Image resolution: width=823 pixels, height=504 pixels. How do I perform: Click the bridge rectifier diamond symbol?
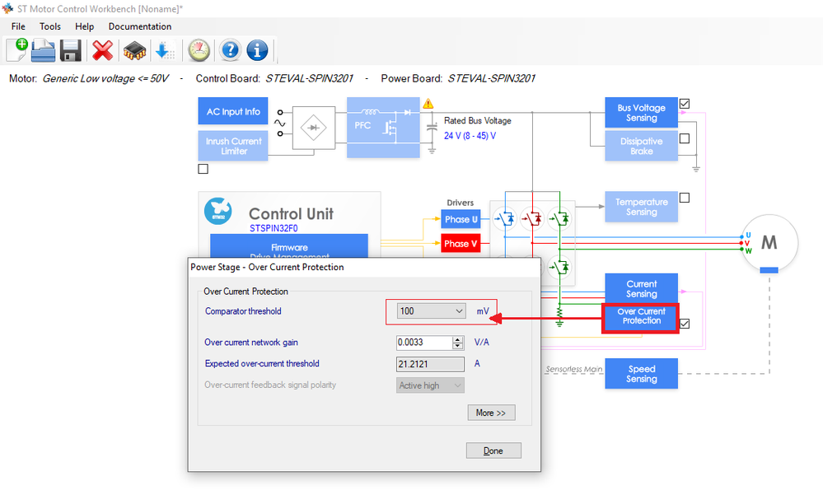tap(313, 128)
